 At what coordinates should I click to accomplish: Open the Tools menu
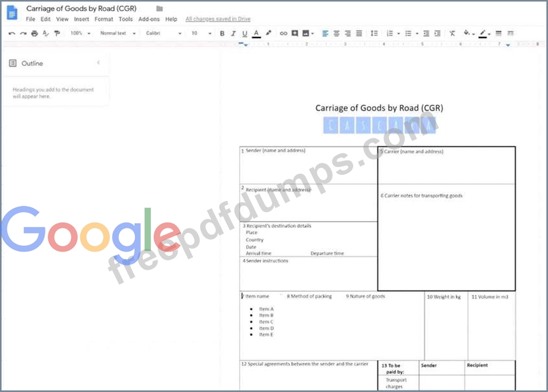pos(126,19)
